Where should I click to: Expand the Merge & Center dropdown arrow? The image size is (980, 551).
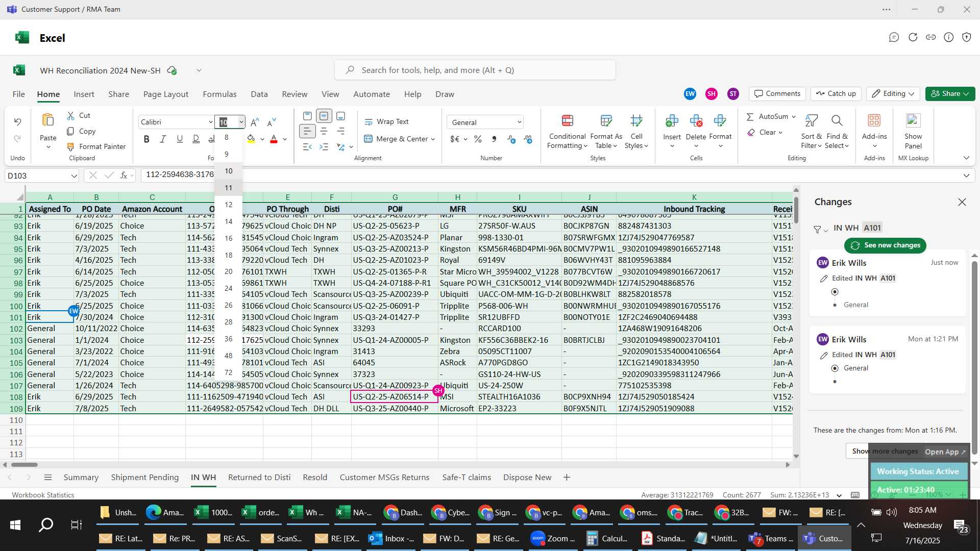pyautogui.click(x=433, y=139)
